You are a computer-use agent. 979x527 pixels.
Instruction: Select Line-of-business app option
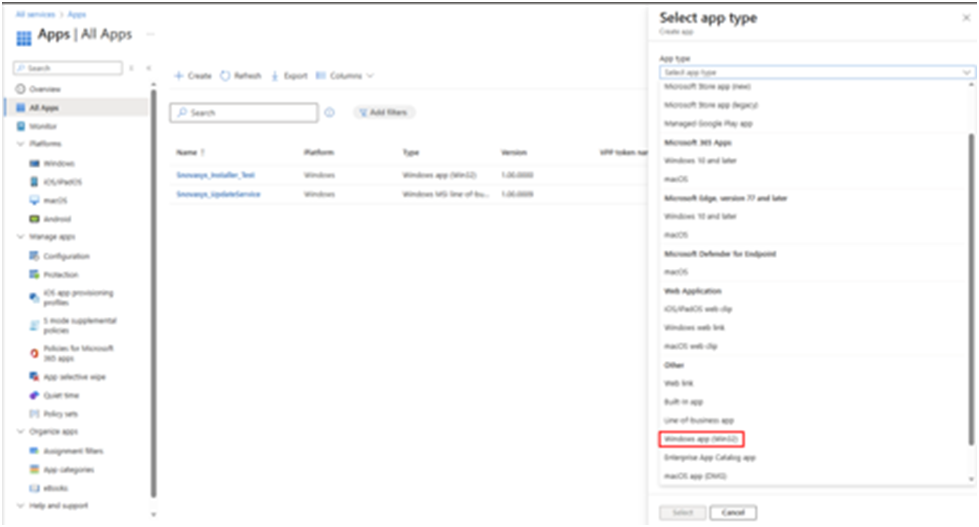coord(700,420)
